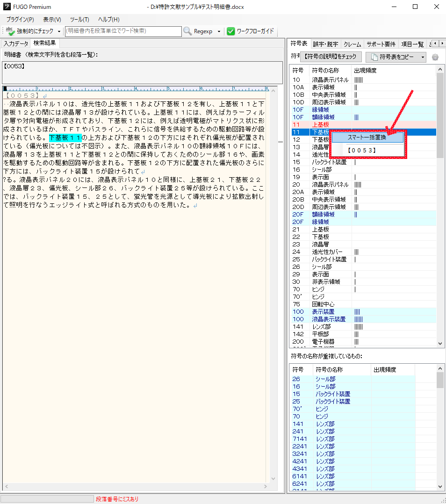
Task: Select the 100 液晶表示装置 row in 符号表
Action: (329, 319)
